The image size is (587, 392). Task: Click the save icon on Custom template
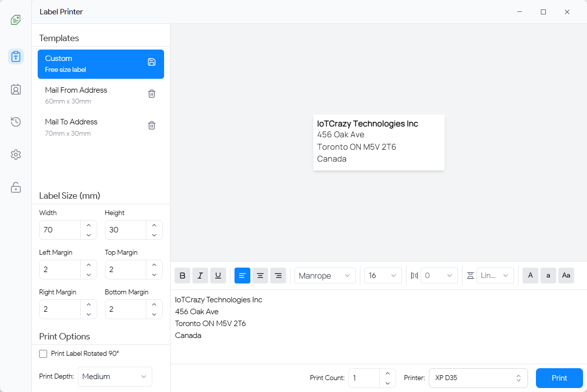pyautogui.click(x=152, y=62)
